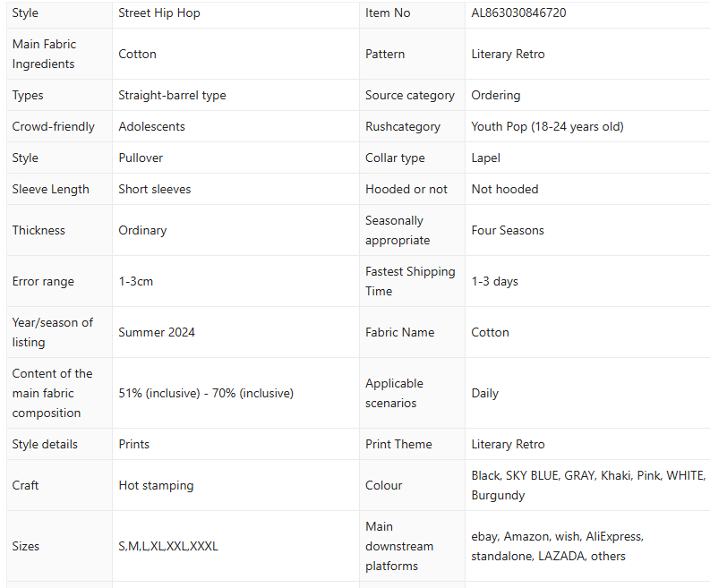Select the "Short sleeves" cell
This screenshot has width=710, height=588.
[x=154, y=189]
